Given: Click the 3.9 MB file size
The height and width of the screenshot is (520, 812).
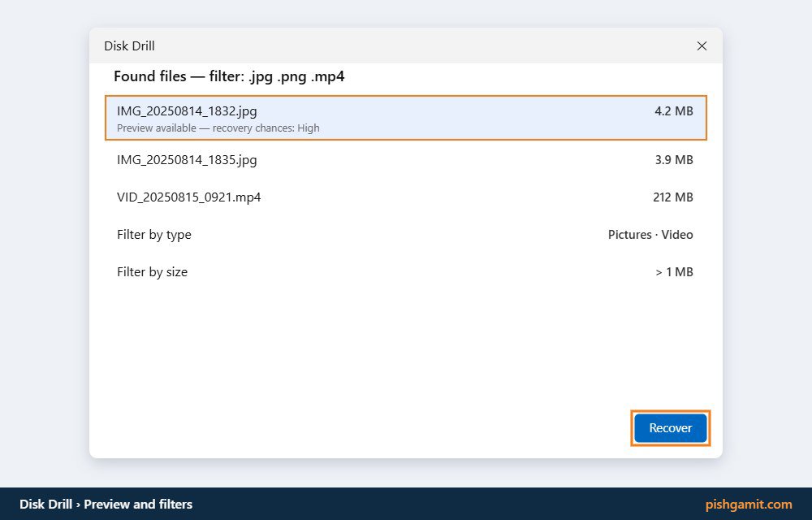Looking at the screenshot, I should (x=674, y=159).
